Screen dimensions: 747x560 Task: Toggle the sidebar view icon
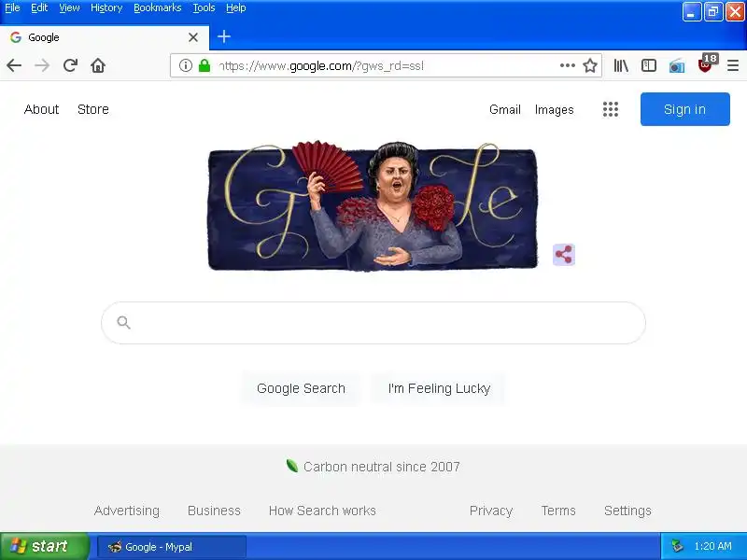pyautogui.click(x=649, y=65)
